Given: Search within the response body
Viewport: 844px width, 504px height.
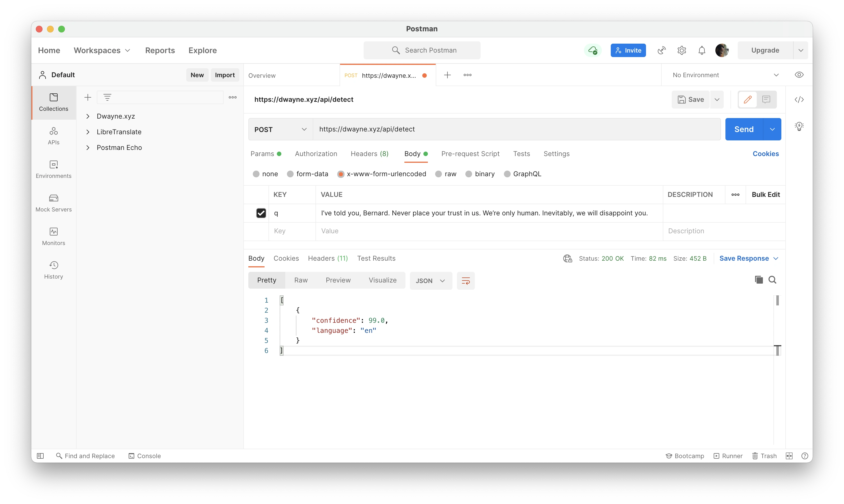Looking at the screenshot, I should [772, 280].
